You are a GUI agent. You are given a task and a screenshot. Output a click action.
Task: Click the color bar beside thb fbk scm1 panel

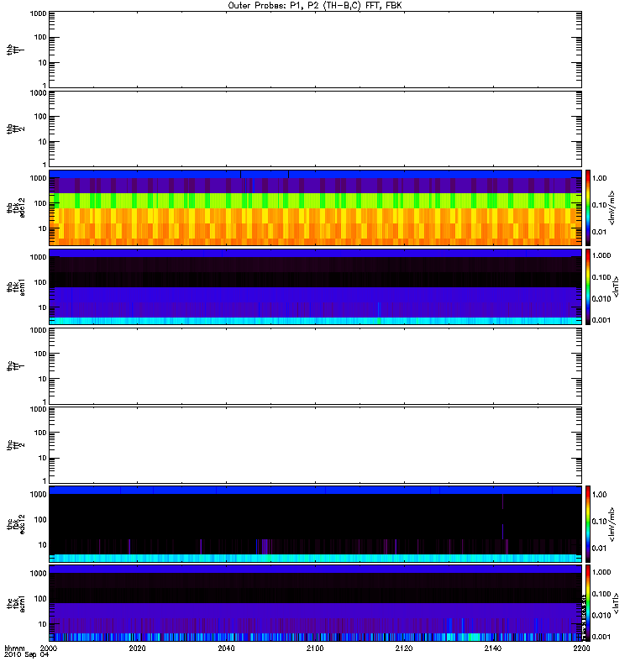588,286
